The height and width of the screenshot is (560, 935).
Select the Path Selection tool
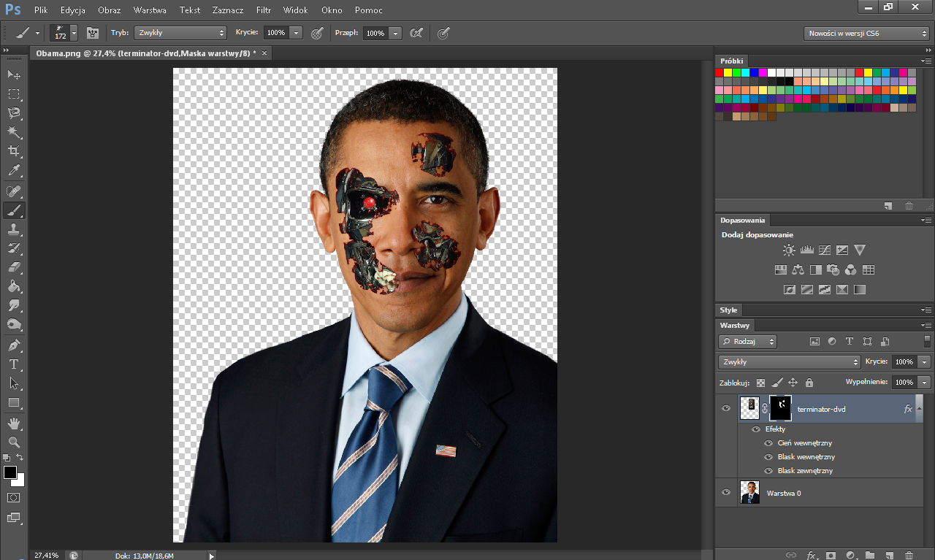pyautogui.click(x=14, y=383)
